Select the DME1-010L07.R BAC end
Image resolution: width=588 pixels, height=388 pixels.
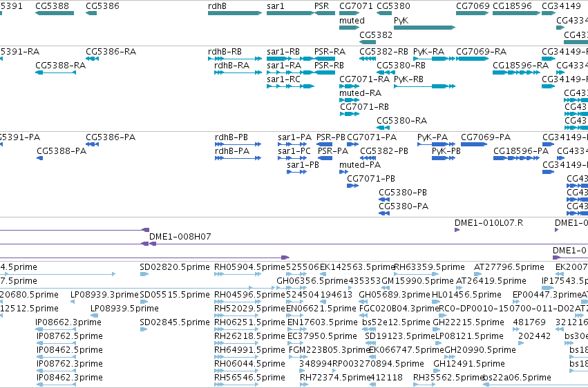pos(457,230)
